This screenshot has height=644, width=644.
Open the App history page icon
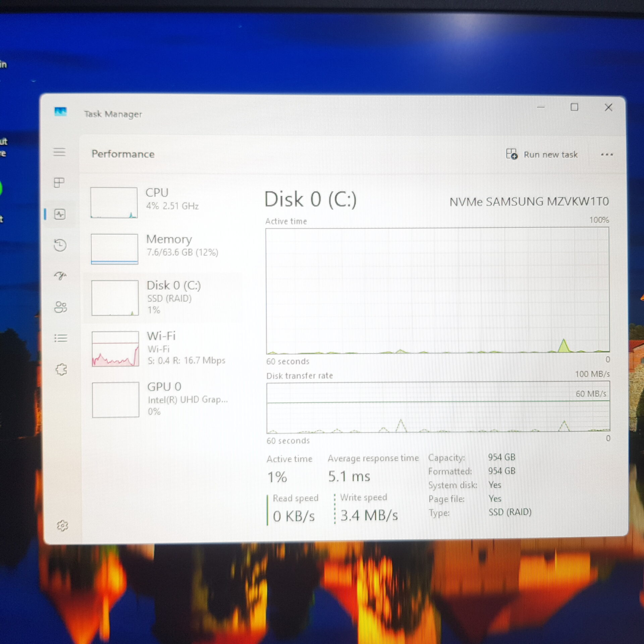point(60,245)
